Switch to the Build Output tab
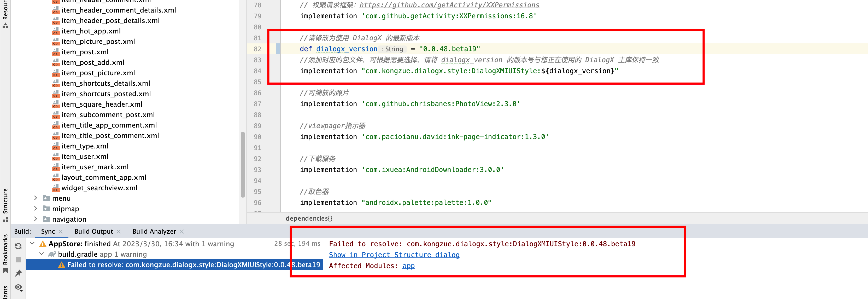The width and height of the screenshot is (868, 299). [94, 232]
